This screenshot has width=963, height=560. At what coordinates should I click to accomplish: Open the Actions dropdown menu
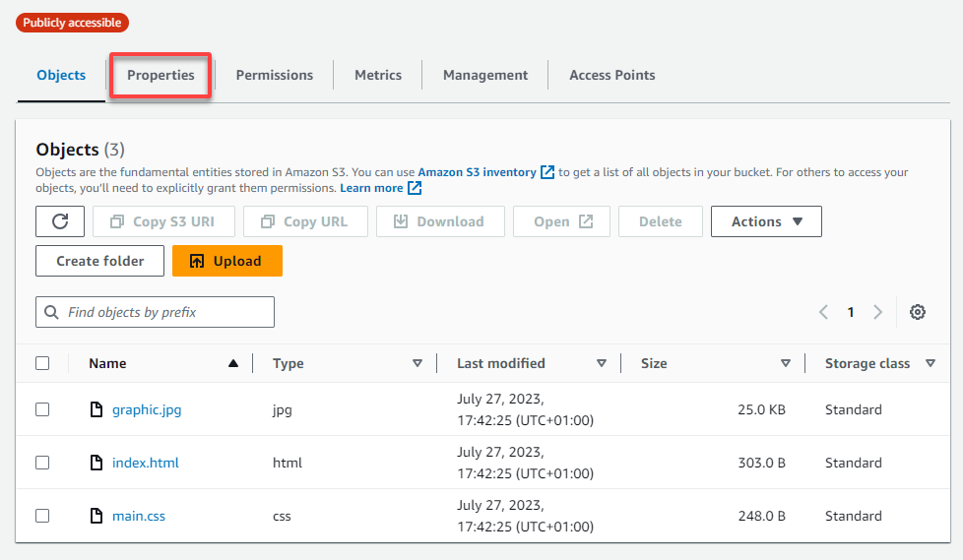[766, 221]
